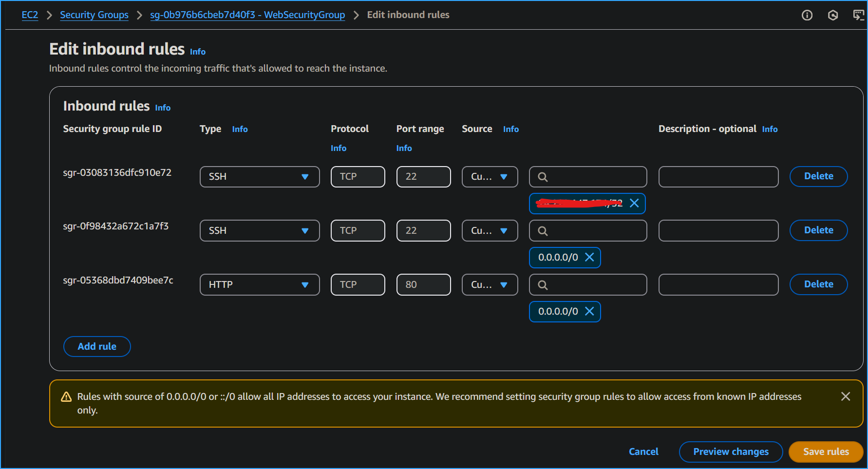Click Add rule to create a new rule

[97, 346]
